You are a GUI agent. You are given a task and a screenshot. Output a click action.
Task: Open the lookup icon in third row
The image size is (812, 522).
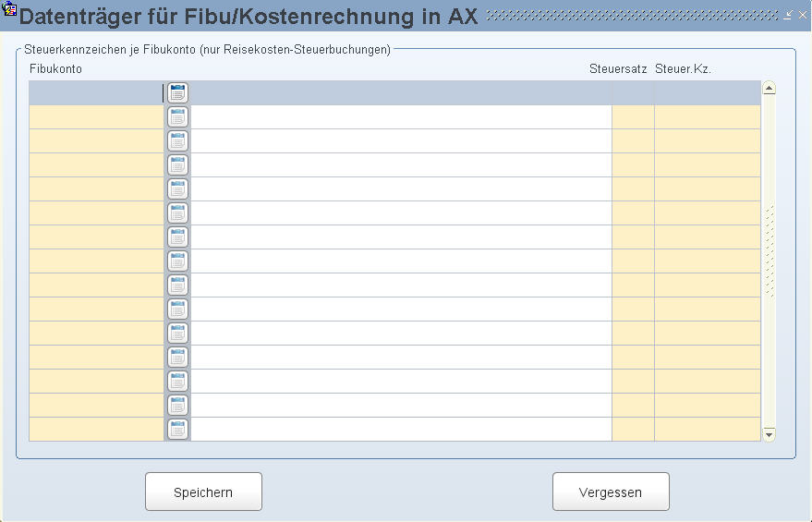point(177,140)
